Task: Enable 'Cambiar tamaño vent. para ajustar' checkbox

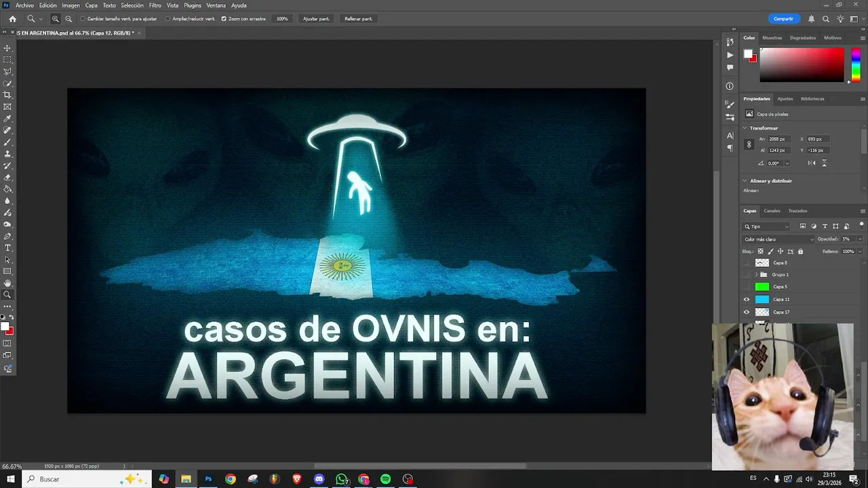Action: pyautogui.click(x=83, y=19)
